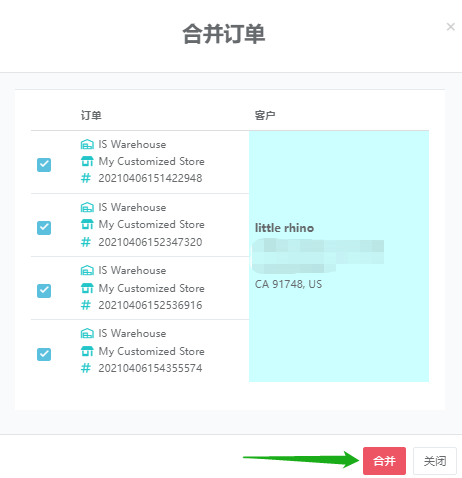Click My Customized Store above order 20210406152347320

[x=152, y=224]
